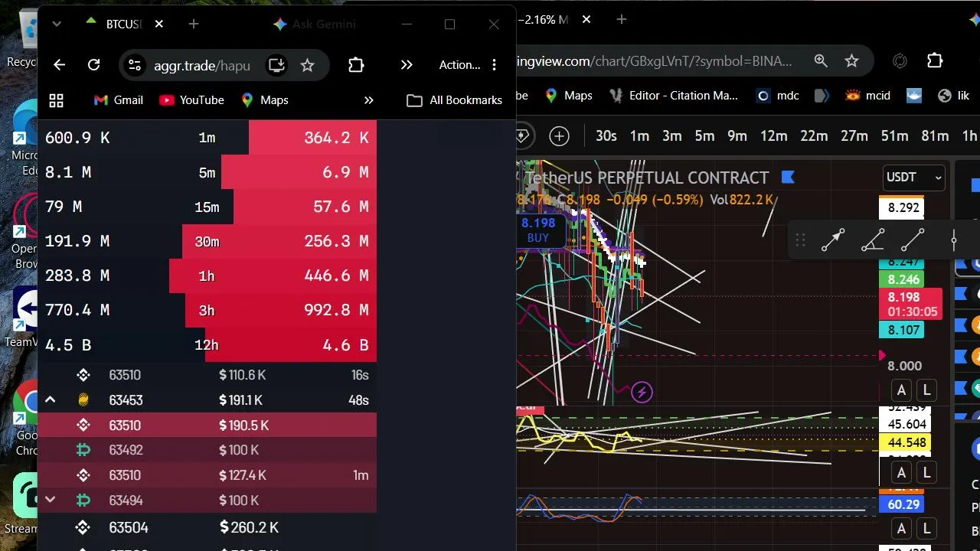The image size is (980, 551).
Task: Open the extensions puzzle icon in aggr.trade window
Action: (x=356, y=65)
